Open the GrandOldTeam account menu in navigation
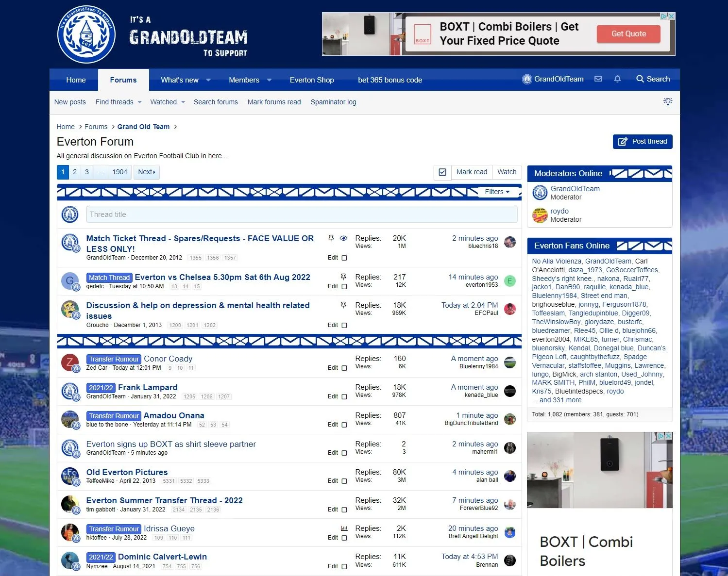The height and width of the screenshot is (576, 728). (x=553, y=79)
